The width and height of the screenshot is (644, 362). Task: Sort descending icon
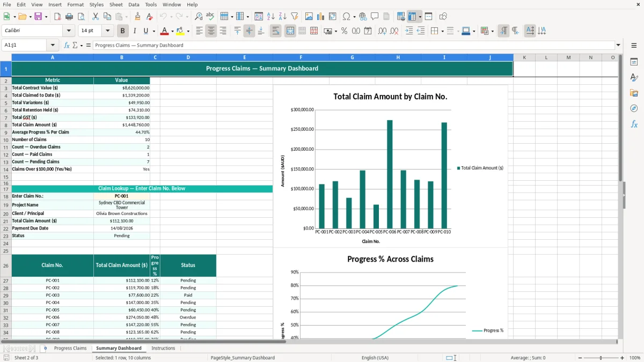(x=282, y=17)
